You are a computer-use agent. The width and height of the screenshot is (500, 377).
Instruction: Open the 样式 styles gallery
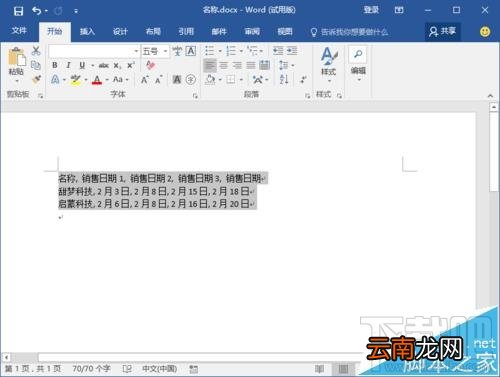[x=329, y=65]
